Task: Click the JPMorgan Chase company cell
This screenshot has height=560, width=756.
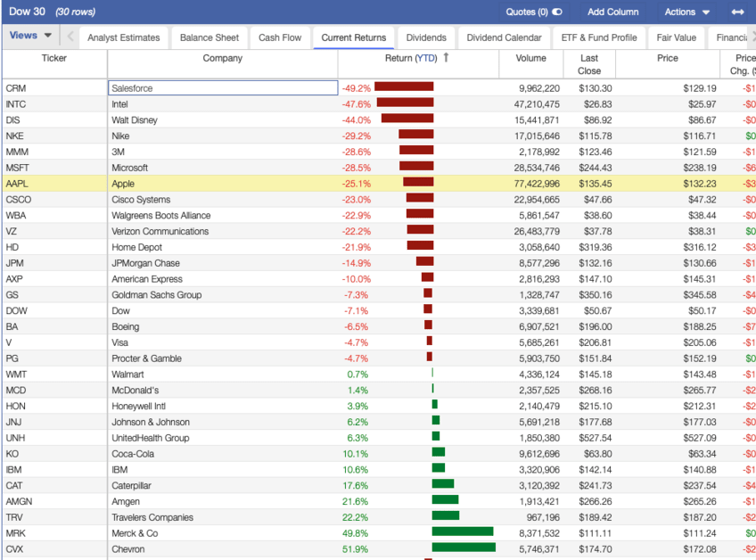Action: pos(223,263)
